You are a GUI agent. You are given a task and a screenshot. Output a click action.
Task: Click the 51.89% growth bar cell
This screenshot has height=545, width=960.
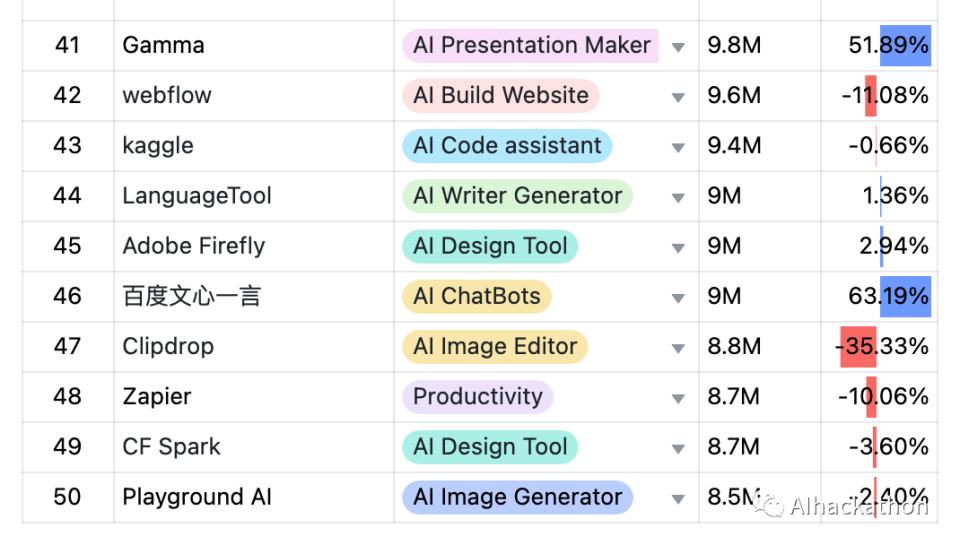tap(879, 46)
